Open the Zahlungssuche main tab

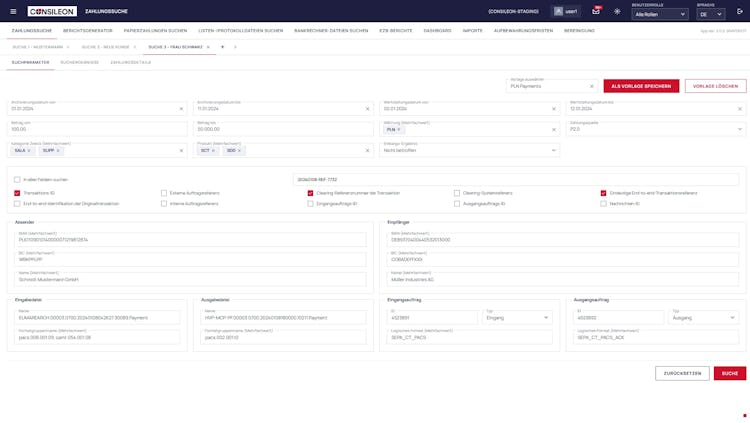click(x=32, y=31)
